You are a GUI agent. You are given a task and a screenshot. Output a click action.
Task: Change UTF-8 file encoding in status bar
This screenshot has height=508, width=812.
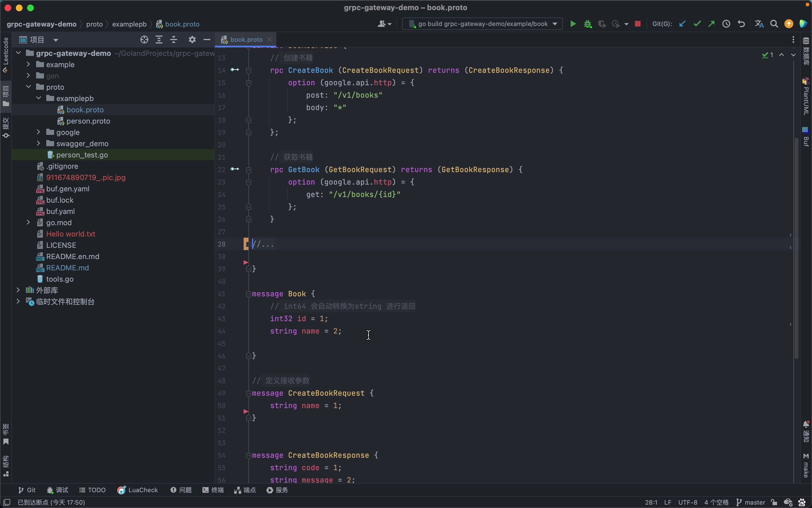[688, 502]
